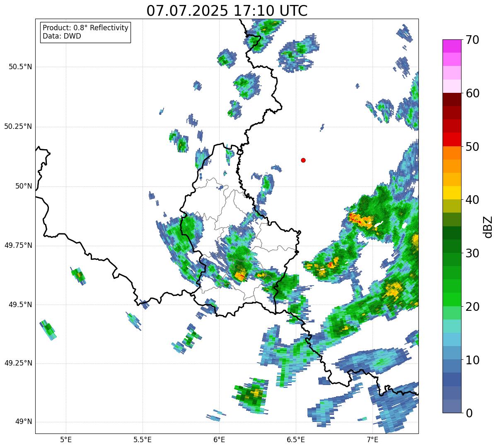Click the yellow segment above 40
Image resolution: width=498 pixels, height=448 pixels.
[452, 193]
